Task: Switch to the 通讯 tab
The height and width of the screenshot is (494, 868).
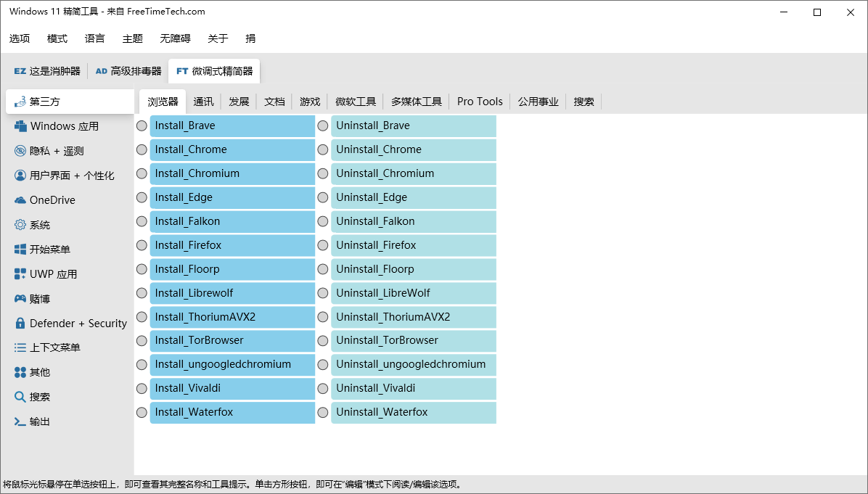Action: [203, 102]
